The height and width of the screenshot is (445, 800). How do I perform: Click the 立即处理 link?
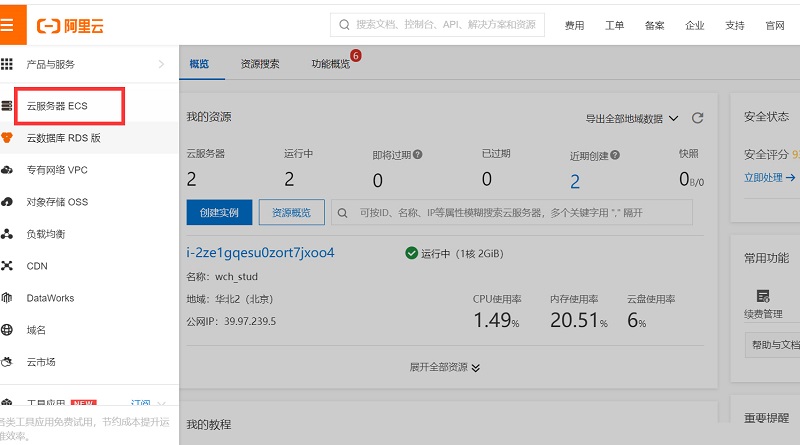(769, 177)
